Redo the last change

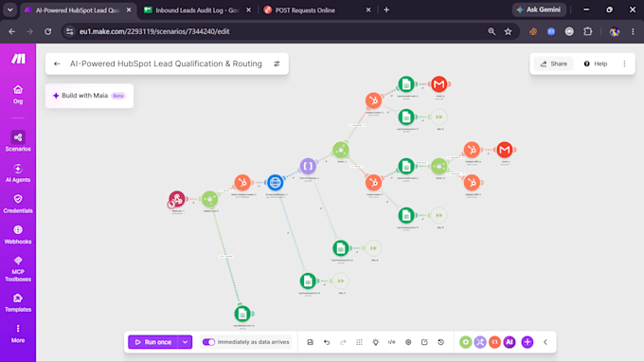(x=343, y=342)
